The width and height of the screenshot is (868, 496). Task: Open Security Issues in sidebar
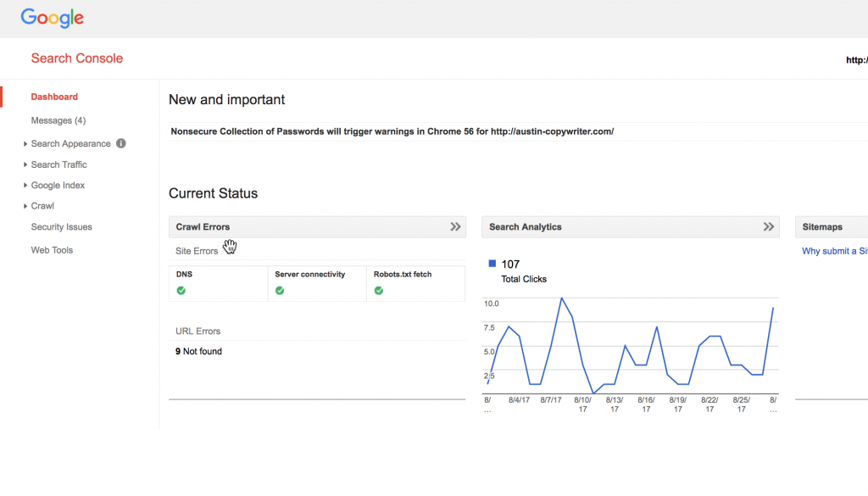tap(61, 227)
